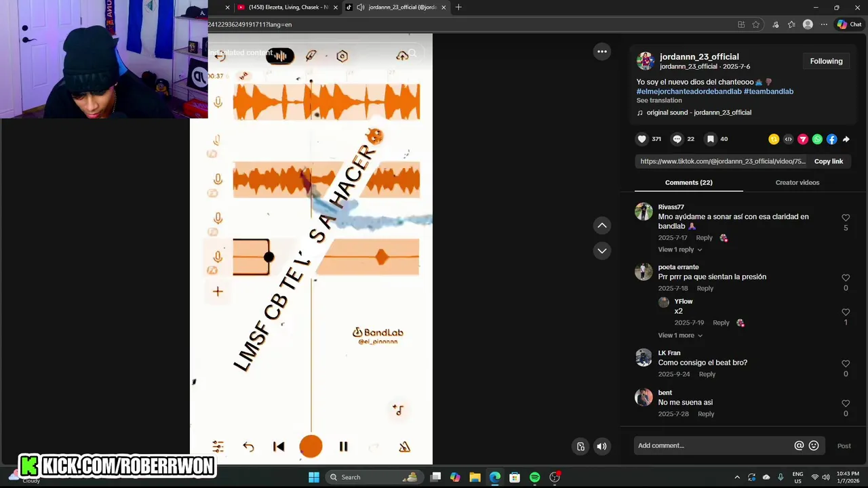
Task: Open poeta errante's commenter avatar
Action: [644, 272]
